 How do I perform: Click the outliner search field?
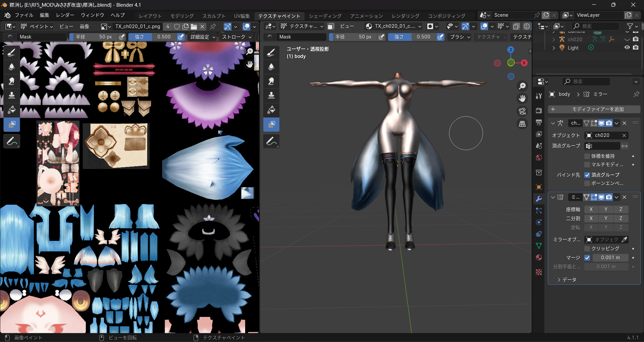[x=595, y=26]
